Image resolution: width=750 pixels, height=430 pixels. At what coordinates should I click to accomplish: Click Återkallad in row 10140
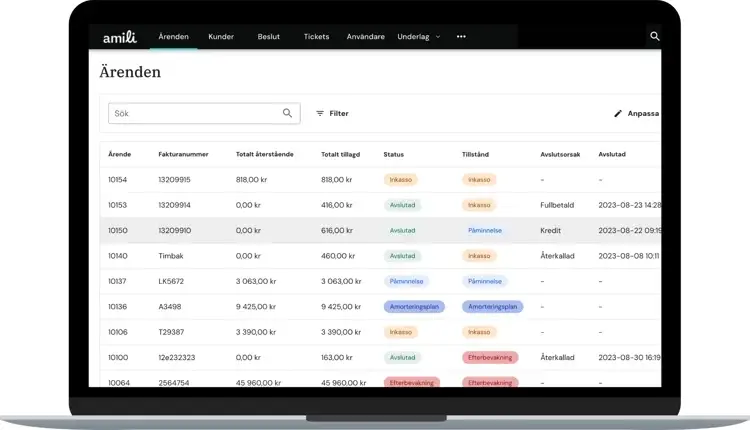coord(557,256)
